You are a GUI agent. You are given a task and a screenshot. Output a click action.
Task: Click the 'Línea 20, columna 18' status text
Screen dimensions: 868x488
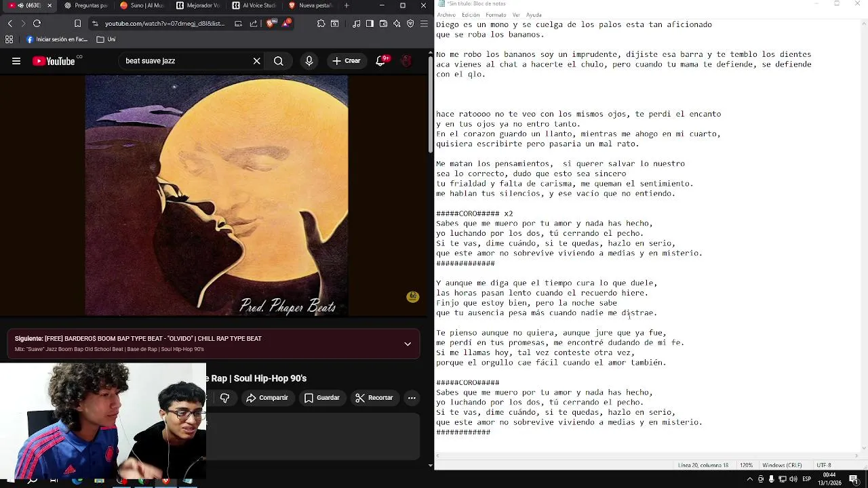pyautogui.click(x=703, y=466)
